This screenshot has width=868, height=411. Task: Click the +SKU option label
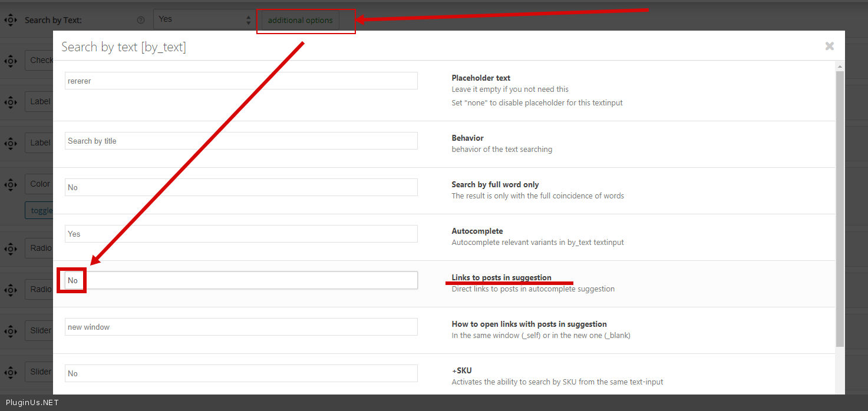[x=462, y=370]
